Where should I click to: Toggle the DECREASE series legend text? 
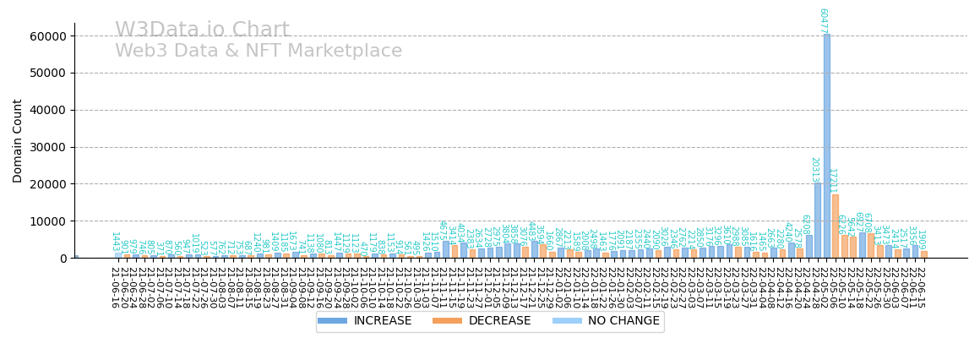[x=475, y=321]
